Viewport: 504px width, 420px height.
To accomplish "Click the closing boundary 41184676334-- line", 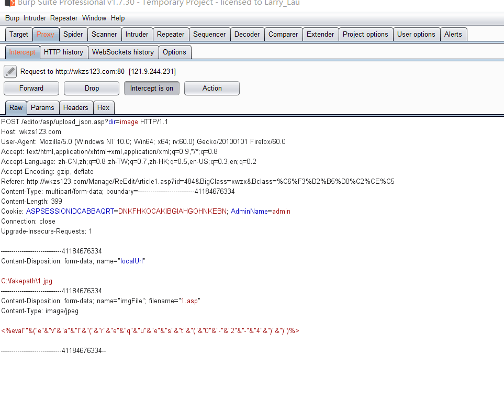I will pos(53,351).
